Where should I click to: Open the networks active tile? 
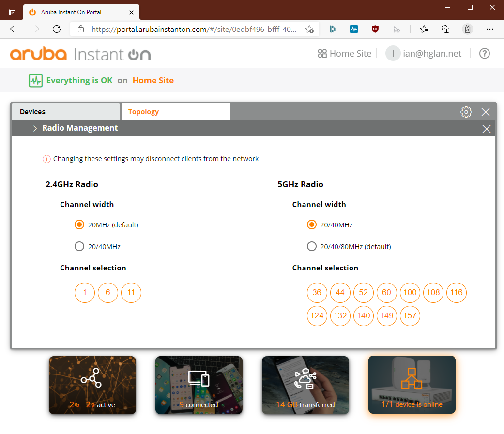(x=92, y=385)
